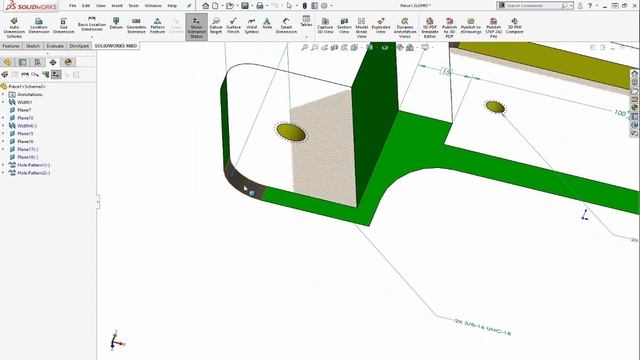Publish to eDrawings
The image size is (640, 360).
pos(471,26)
